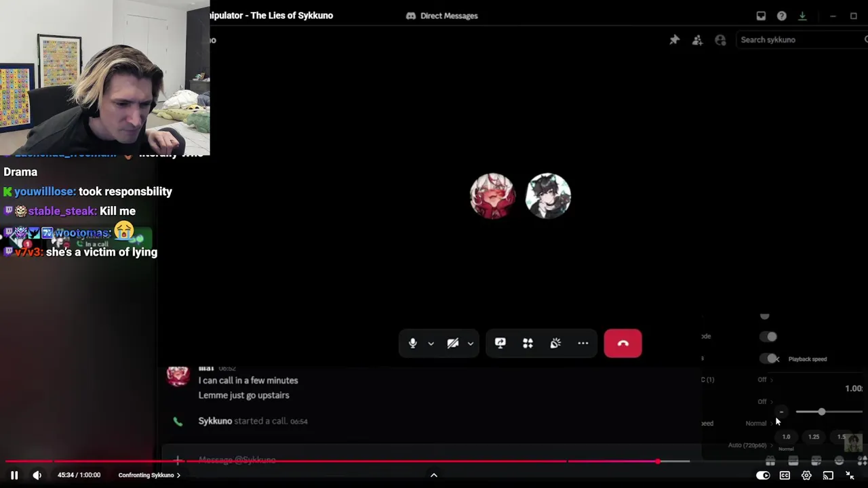
Task: Mute the microphone in the Discord call
Action: point(412,344)
